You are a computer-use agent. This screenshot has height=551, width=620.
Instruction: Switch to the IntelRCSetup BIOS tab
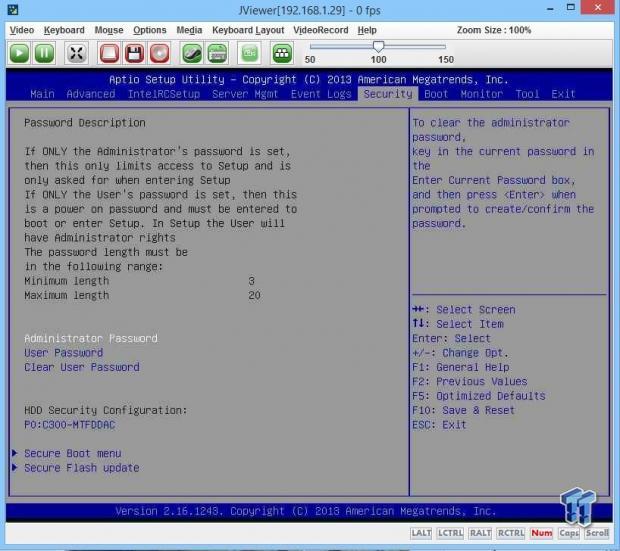164,94
